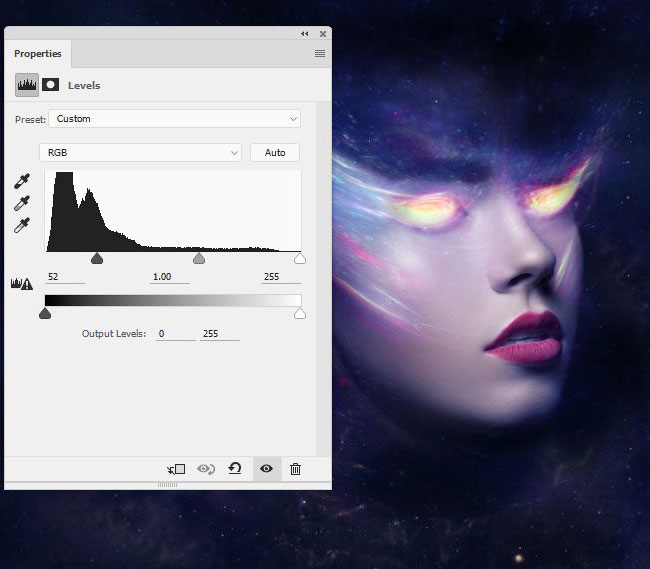Click the Levels adjustment histogram icon
Image resolution: width=650 pixels, height=569 pixels.
27,85
